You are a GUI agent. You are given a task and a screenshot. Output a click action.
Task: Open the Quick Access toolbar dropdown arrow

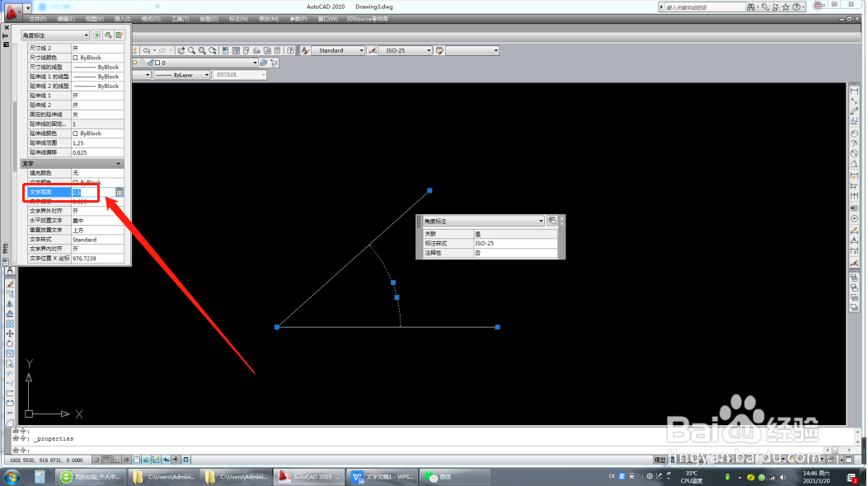[x=28, y=8]
